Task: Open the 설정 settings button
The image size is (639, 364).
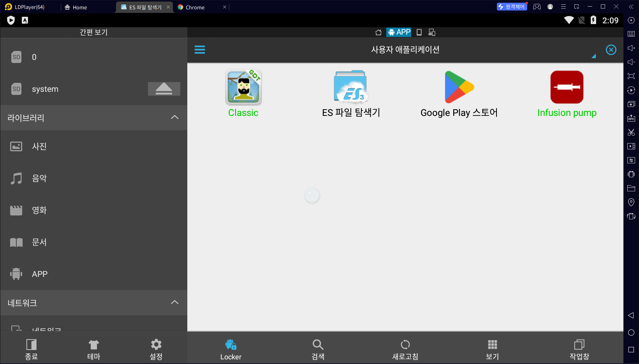Action: coord(156,349)
